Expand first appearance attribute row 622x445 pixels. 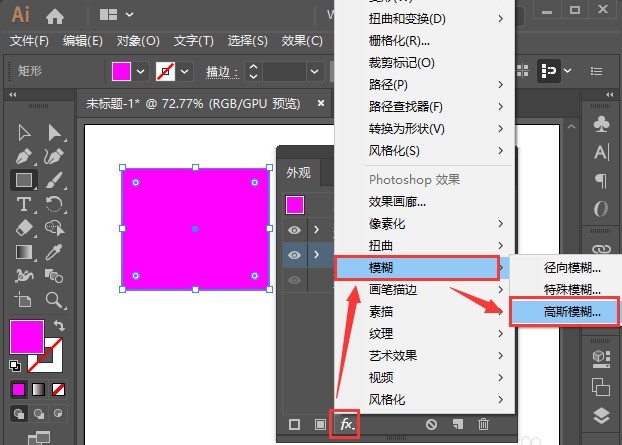coord(316,230)
